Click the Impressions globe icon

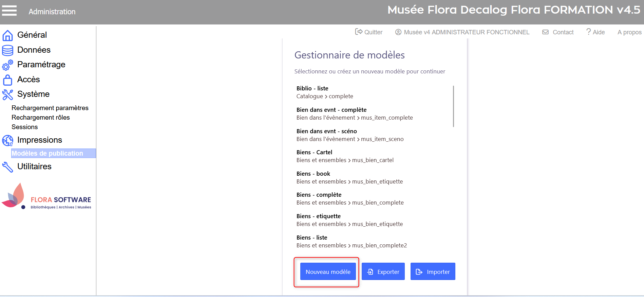coord(7,140)
